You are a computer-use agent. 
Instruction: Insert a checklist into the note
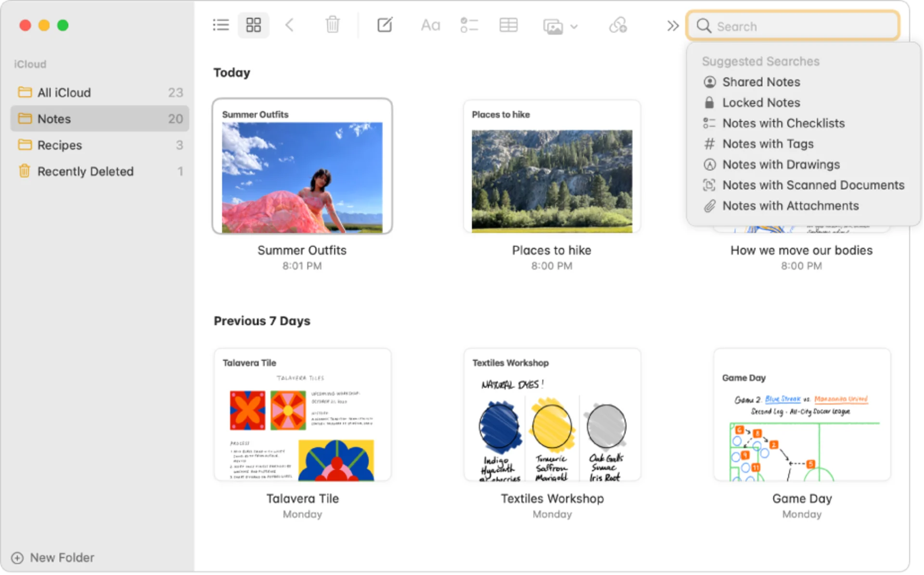tap(469, 25)
